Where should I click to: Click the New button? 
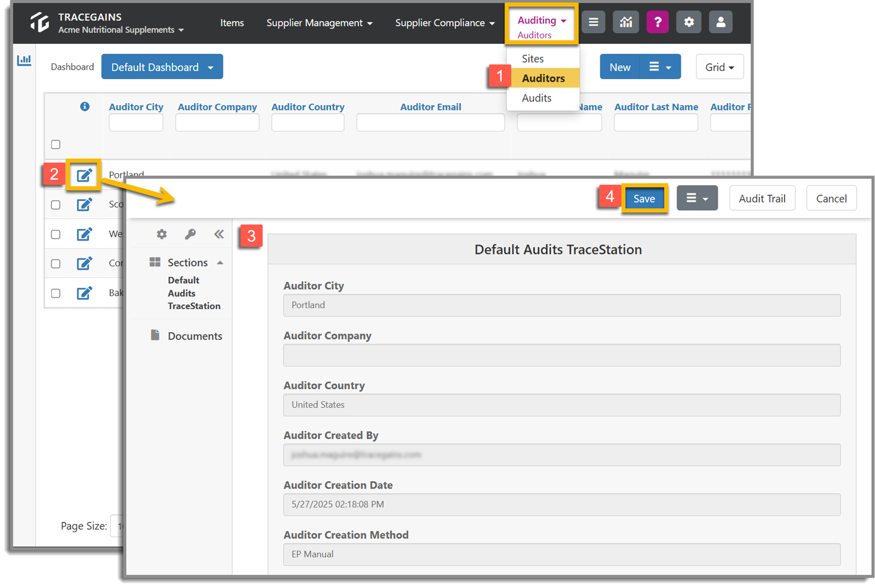(x=620, y=67)
